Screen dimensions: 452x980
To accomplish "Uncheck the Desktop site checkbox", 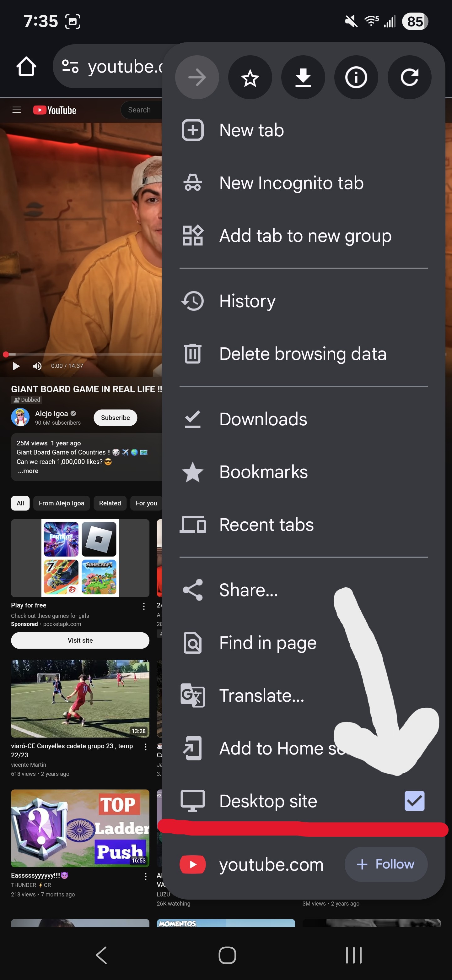I will click(414, 801).
